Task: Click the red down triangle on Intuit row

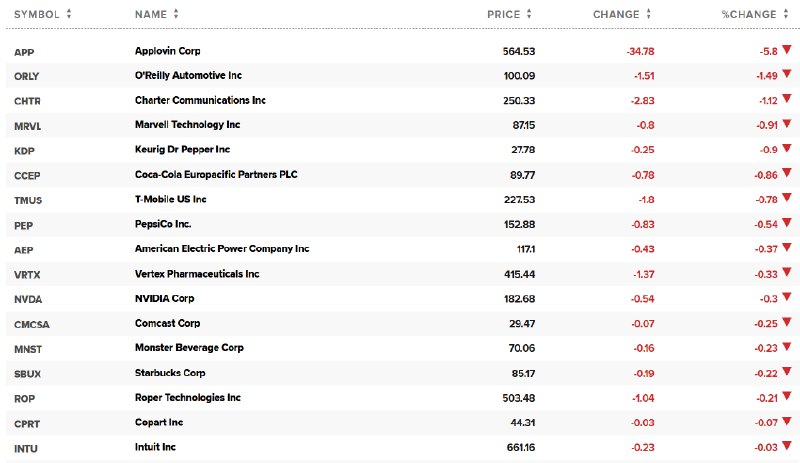Action: pos(786,446)
